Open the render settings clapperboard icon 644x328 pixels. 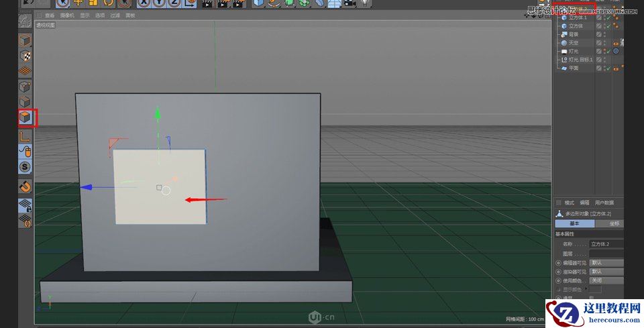click(x=238, y=4)
